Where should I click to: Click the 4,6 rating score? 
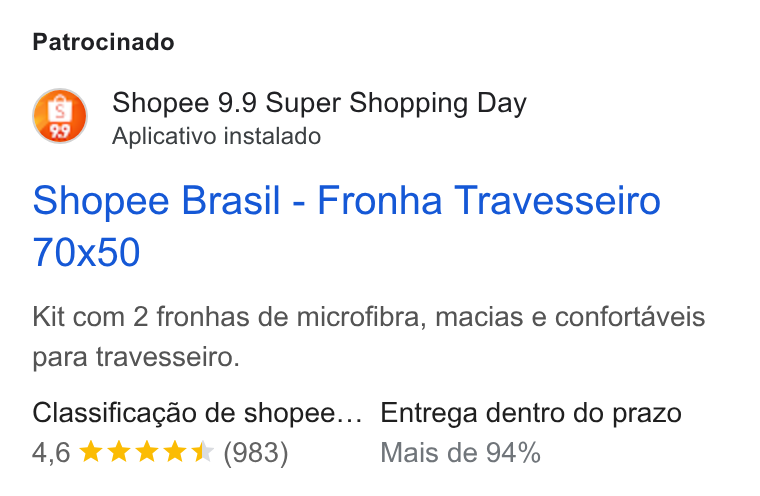coord(51,452)
